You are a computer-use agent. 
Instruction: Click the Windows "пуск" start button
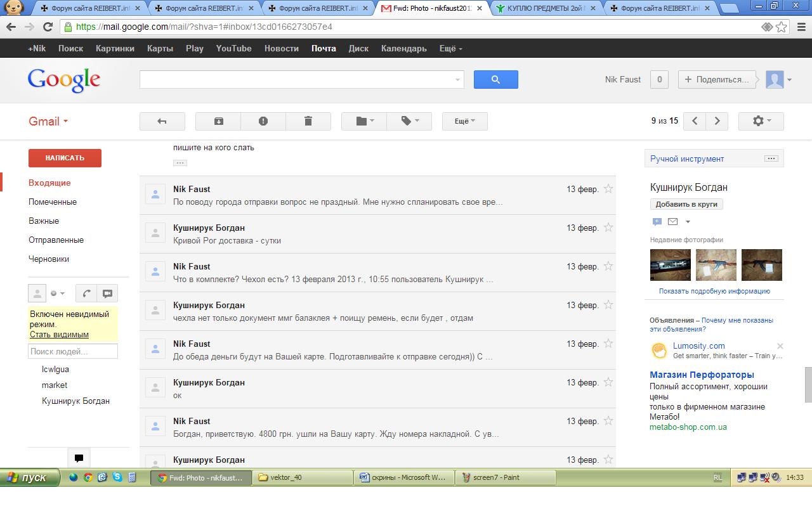[x=30, y=477]
